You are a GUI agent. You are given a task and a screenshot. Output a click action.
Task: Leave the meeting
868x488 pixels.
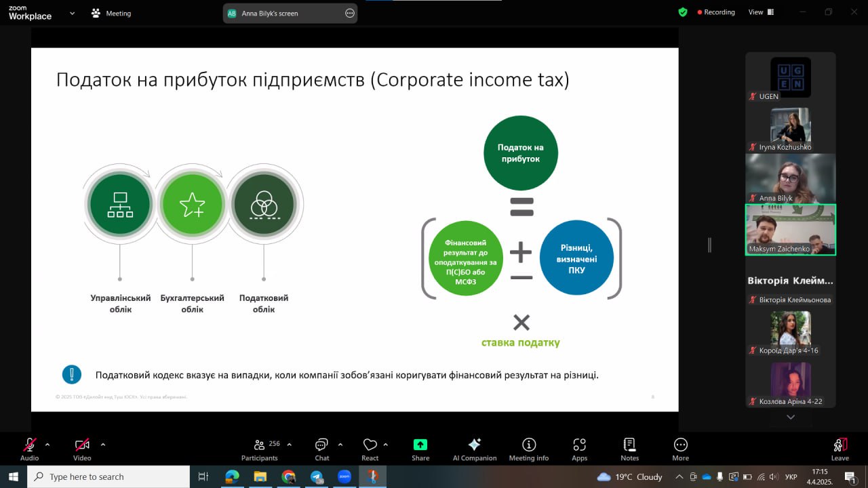pos(840,445)
